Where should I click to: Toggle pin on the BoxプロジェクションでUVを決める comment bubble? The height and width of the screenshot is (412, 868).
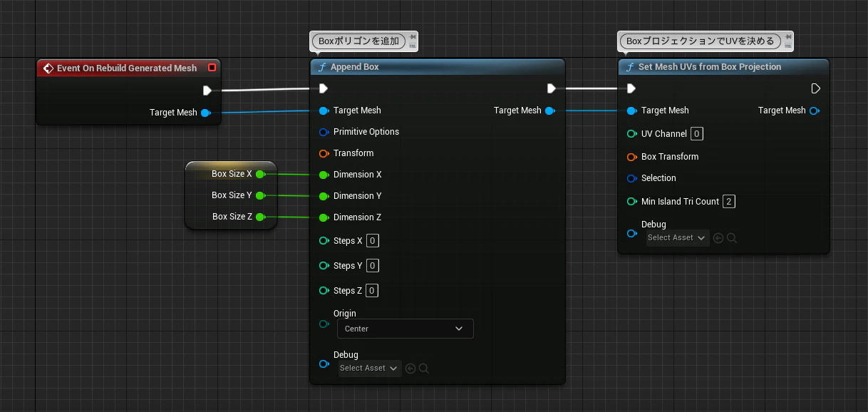(x=787, y=36)
